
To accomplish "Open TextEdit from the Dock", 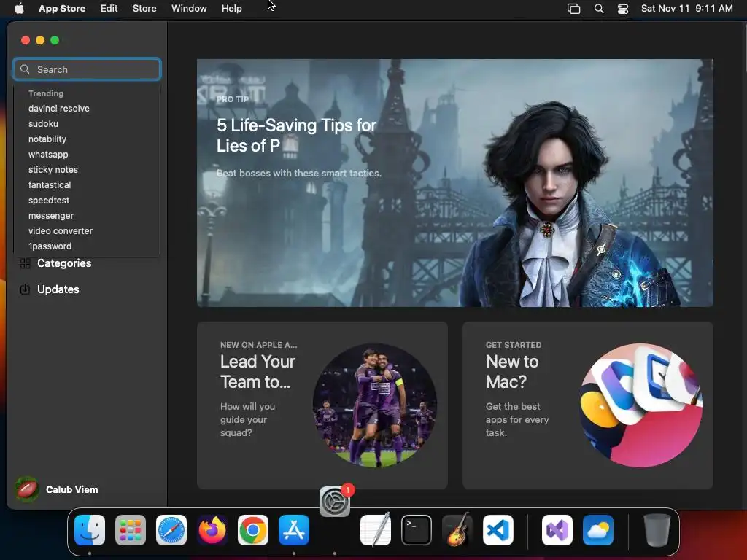I will (x=376, y=530).
